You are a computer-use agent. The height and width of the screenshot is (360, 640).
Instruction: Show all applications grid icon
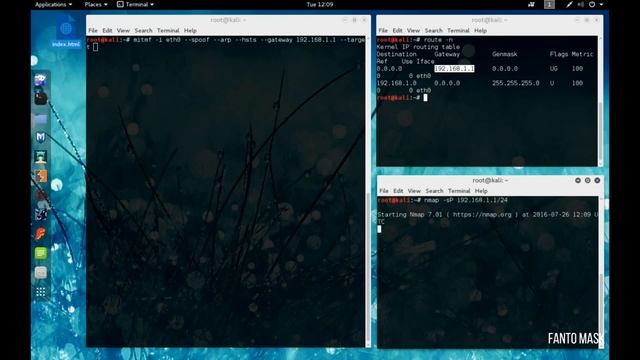[40, 292]
